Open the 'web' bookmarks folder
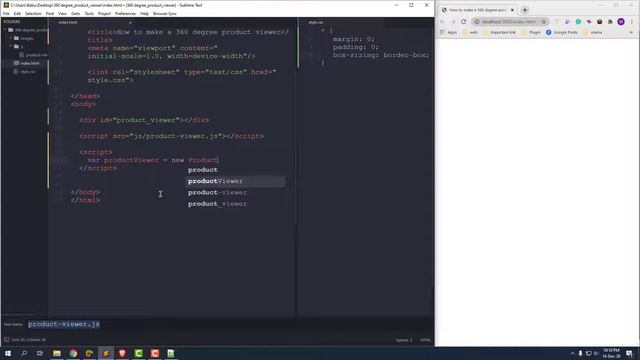This screenshot has width=640, height=360. (470, 32)
